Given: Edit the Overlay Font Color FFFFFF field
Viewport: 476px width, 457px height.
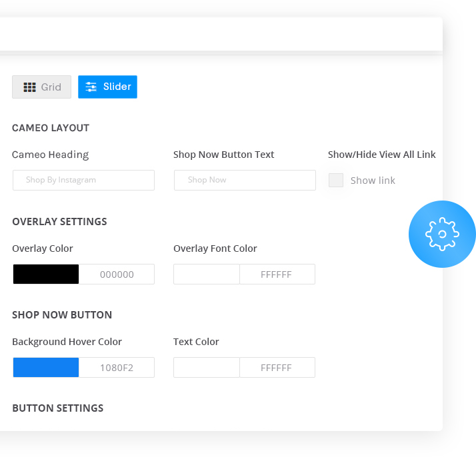Looking at the screenshot, I should click(277, 274).
